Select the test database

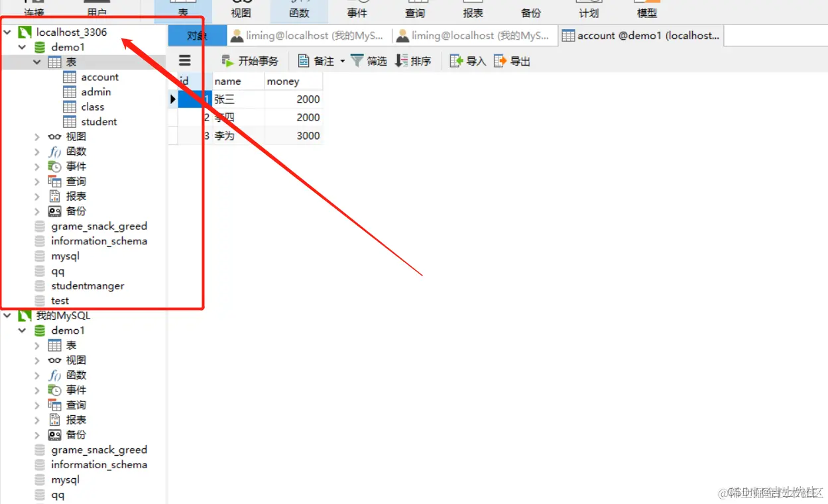coord(60,301)
